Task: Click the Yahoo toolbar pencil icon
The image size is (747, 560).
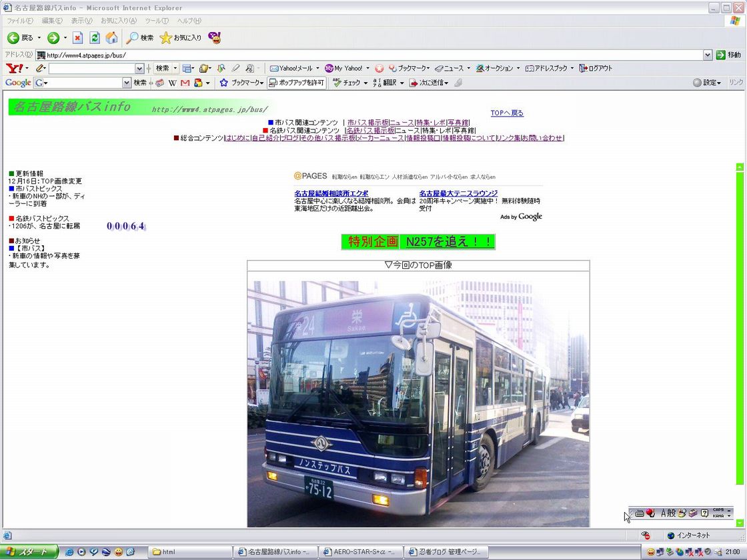Action: [x=40, y=68]
